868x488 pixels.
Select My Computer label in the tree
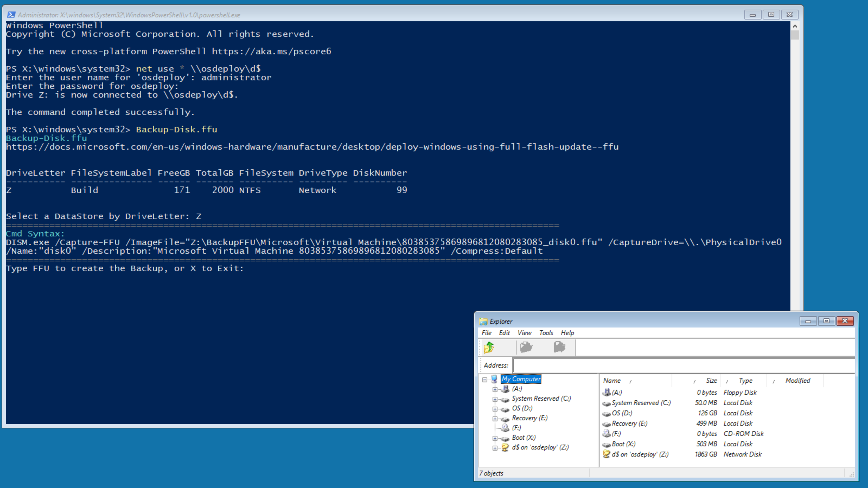521,379
